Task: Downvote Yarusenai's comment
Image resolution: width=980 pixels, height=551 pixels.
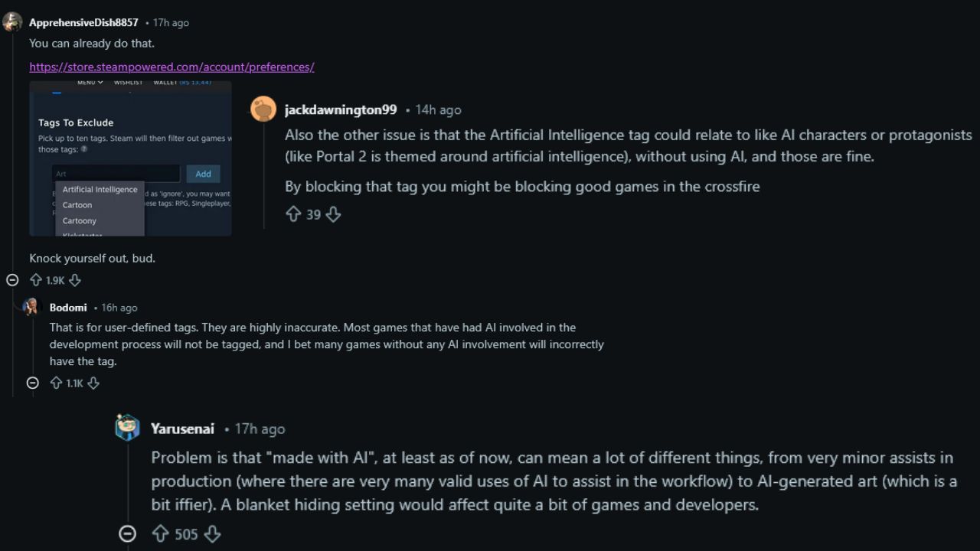Action: pyautogui.click(x=213, y=533)
